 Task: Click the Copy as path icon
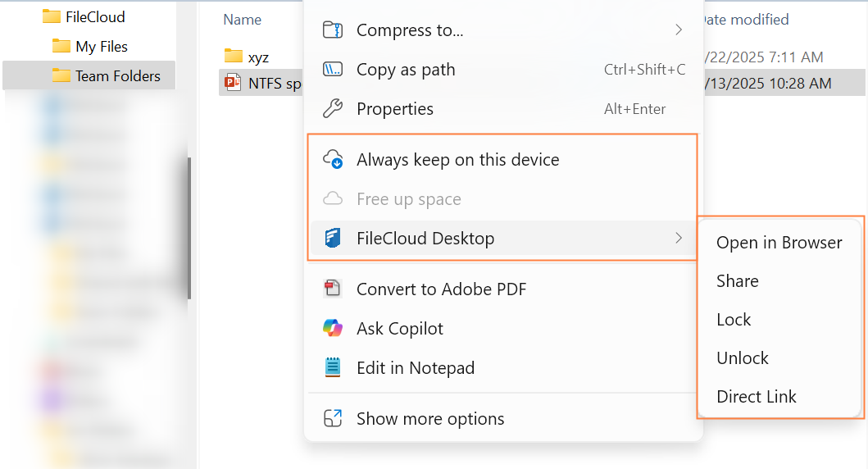click(x=333, y=70)
